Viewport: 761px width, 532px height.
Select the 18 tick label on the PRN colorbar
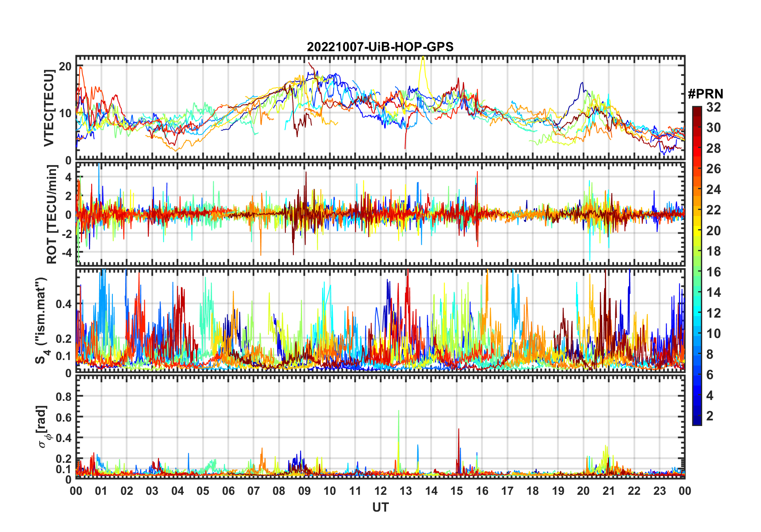click(713, 251)
